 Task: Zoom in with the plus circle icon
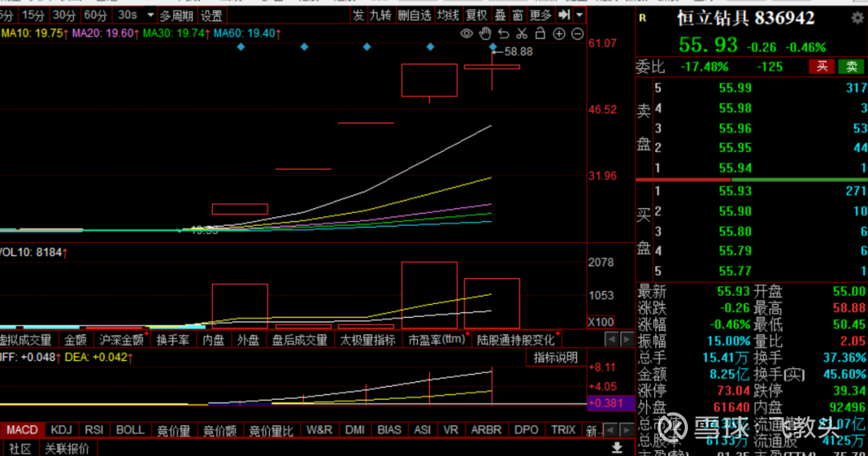pos(559,34)
